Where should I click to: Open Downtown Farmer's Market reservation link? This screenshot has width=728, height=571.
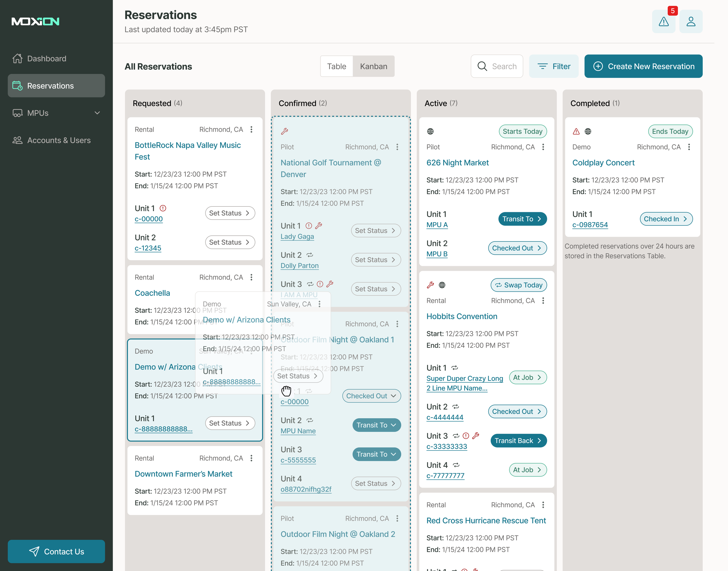183,474
